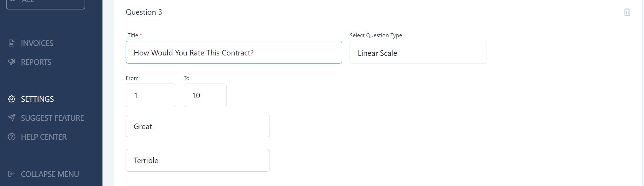Click the To value field

tap(205, 95)
